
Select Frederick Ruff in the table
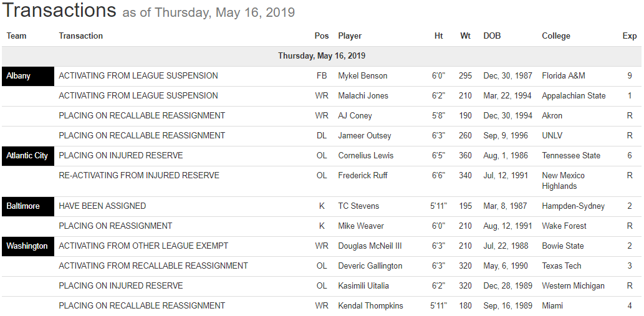coord(363,176)
